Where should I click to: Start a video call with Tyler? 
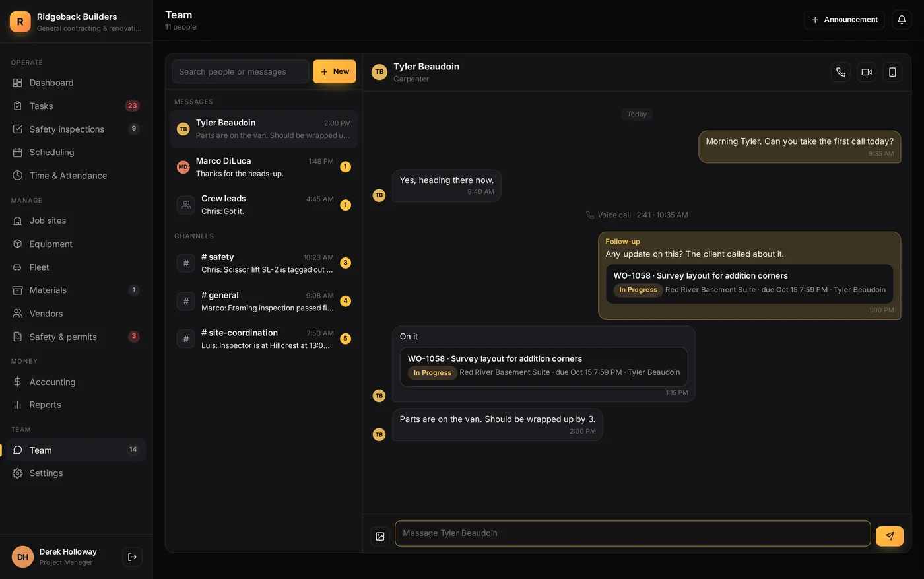click(x=867, y=72)
